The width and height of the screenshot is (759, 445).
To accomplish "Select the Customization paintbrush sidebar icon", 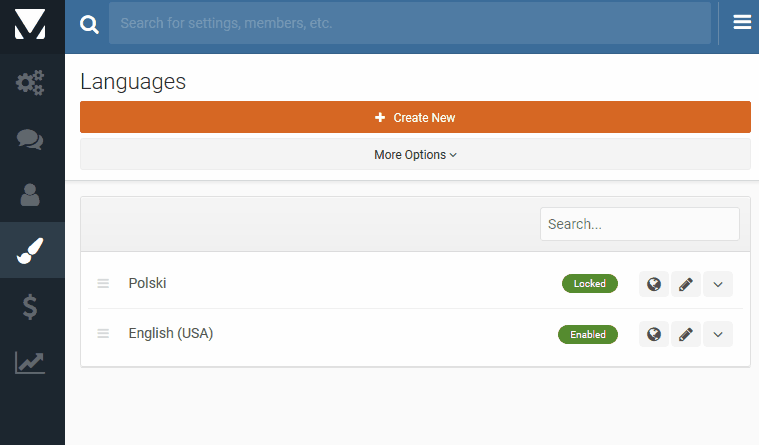I will (31, 251).
